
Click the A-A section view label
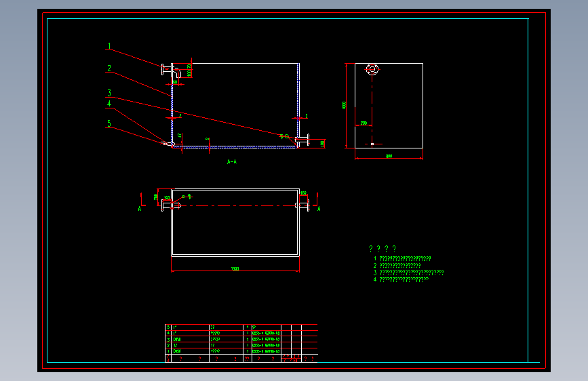232,161
